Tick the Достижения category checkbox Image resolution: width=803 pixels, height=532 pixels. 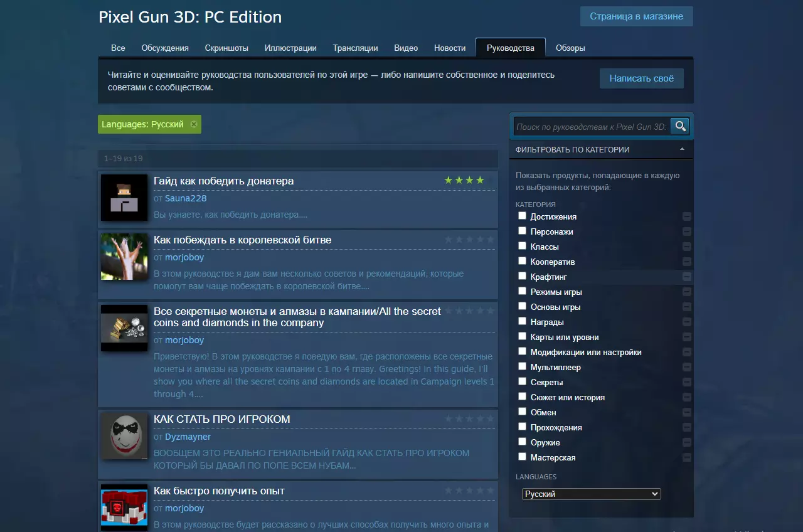522,216
